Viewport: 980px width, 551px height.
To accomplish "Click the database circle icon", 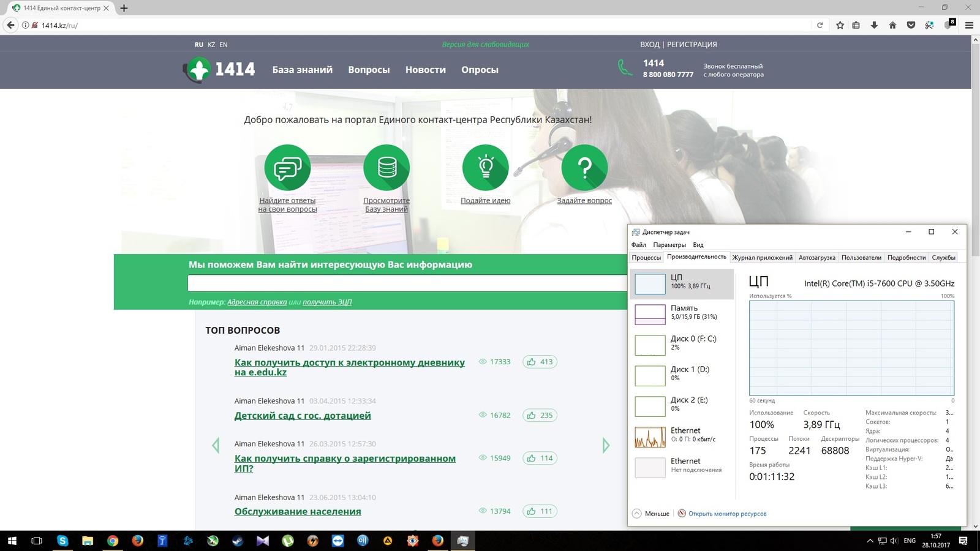I will tap(386, 168).
